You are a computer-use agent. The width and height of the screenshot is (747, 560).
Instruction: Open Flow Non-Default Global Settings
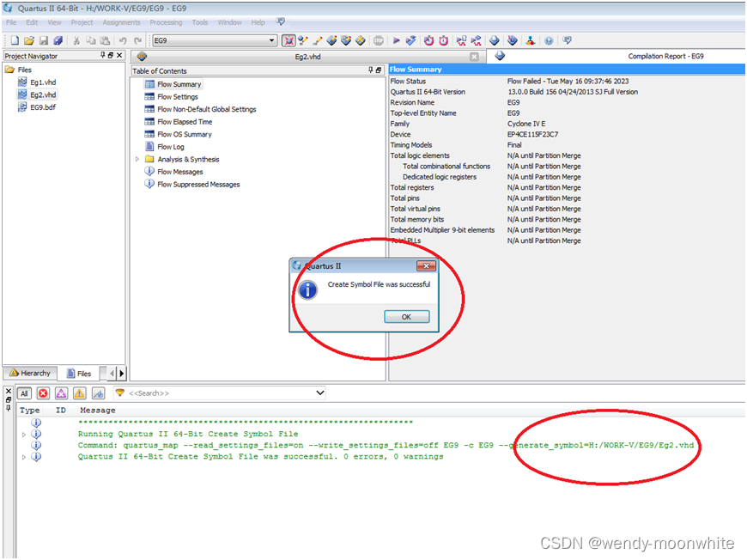(x=206, y=109)
